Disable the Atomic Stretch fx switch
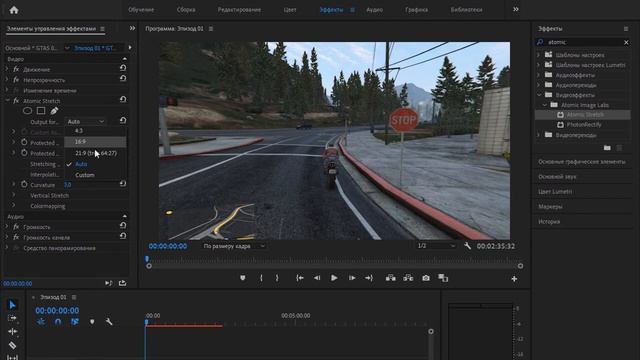This screenshot has width=640, height=360. coord(16,101)
